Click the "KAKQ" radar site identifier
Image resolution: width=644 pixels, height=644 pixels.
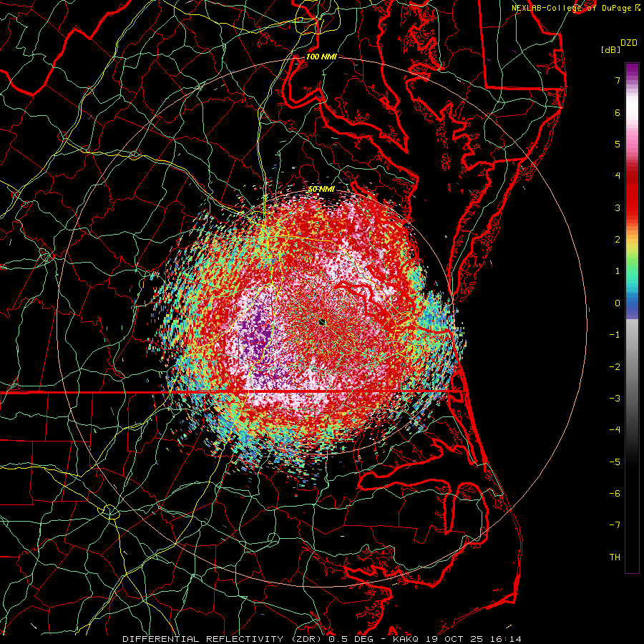(406, 639)
